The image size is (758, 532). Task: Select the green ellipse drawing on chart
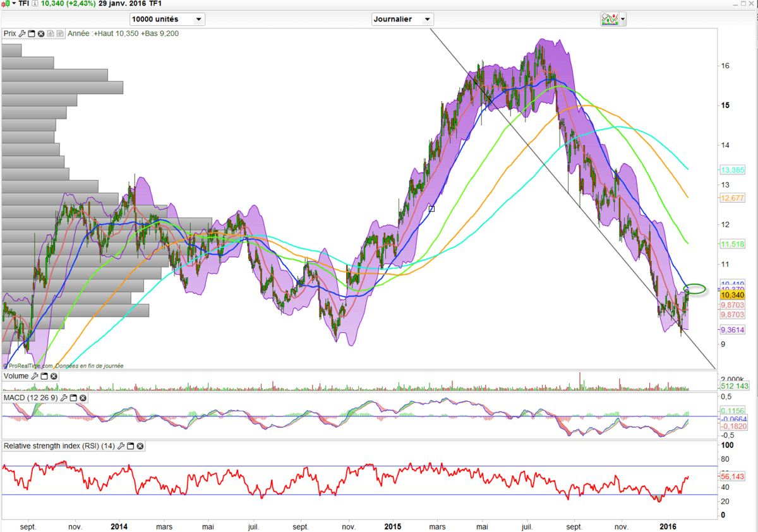pyautogui.click(x=695, y=289)
